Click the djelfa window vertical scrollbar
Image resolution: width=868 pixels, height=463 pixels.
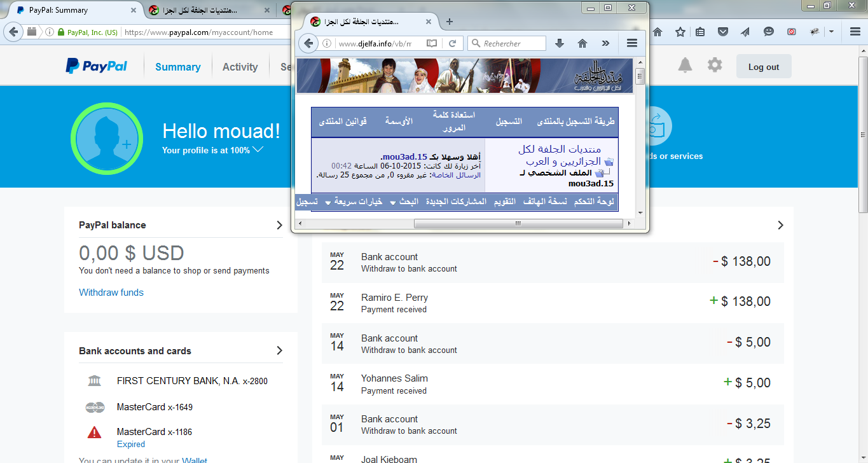pyautogui.click(x=640, y=77)
